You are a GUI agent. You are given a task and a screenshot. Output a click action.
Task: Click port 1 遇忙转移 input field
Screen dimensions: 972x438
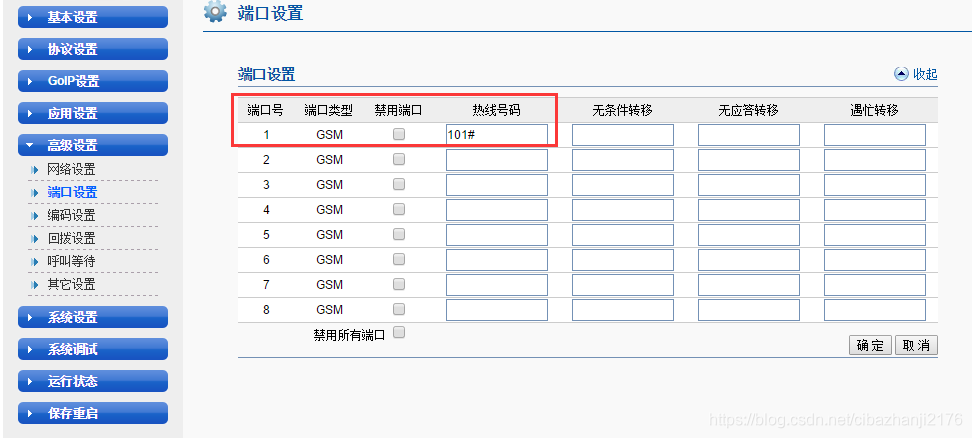[875, 134]
